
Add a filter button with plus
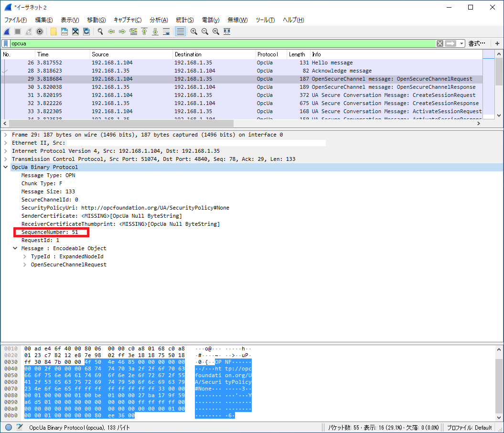pos(497,43)
